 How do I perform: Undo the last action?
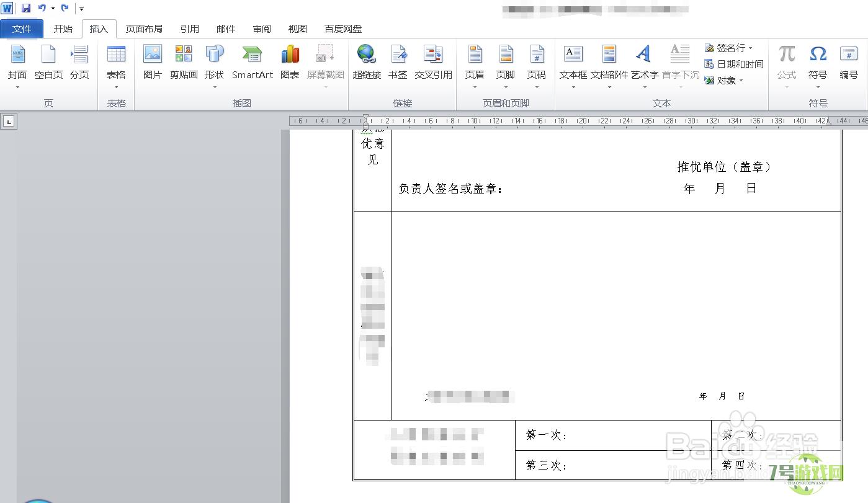pos(42,8)
